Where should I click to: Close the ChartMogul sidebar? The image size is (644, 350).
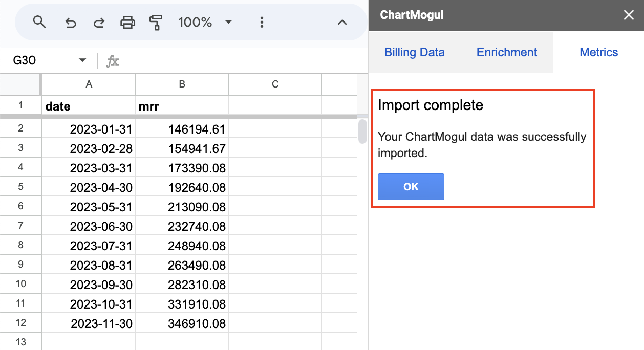629,15
